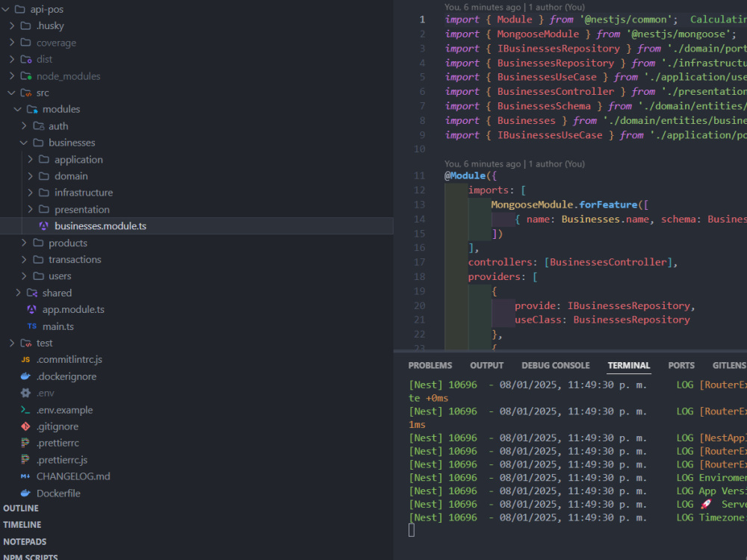Switch to the GITLENS panel tab
Image resolution: width=747 pixels, height=560 pixels.
coord(729,365)
